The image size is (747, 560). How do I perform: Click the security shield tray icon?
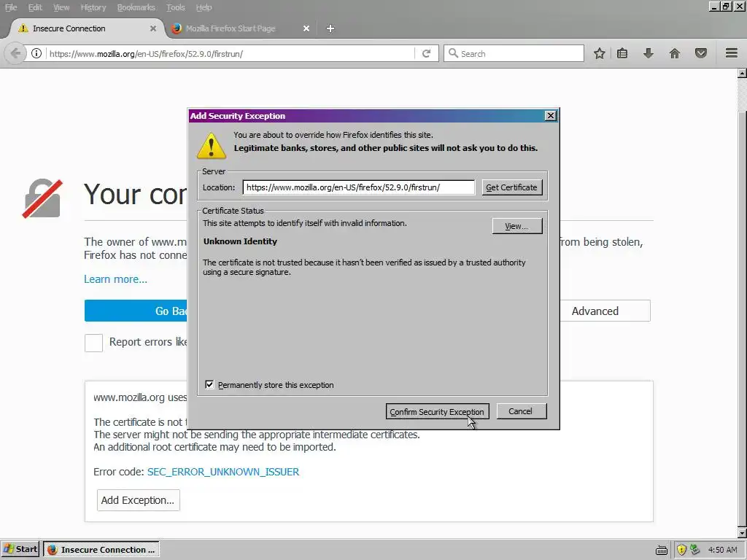pos(681,550)
